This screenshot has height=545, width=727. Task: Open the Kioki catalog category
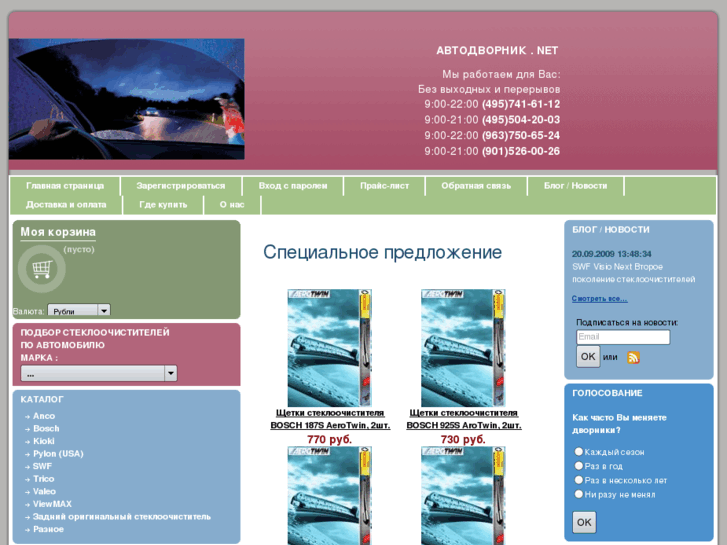[x=44, y=441]
